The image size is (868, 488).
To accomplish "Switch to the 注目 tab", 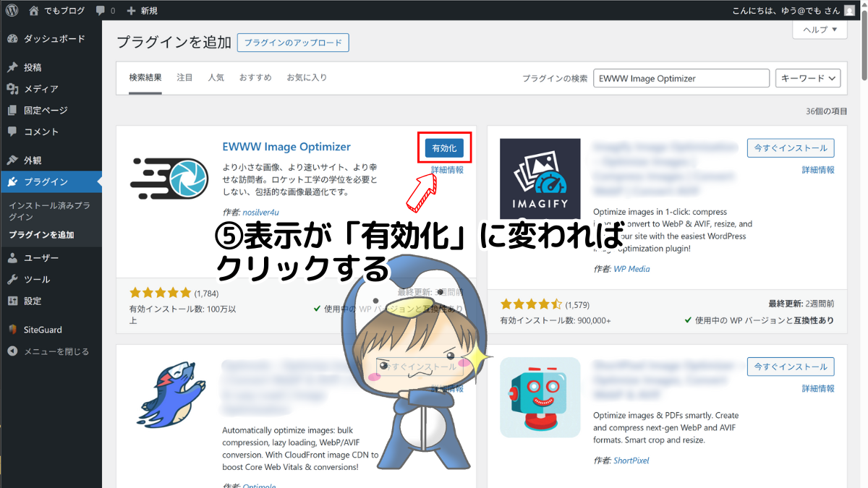I will [x=184, y=77].
